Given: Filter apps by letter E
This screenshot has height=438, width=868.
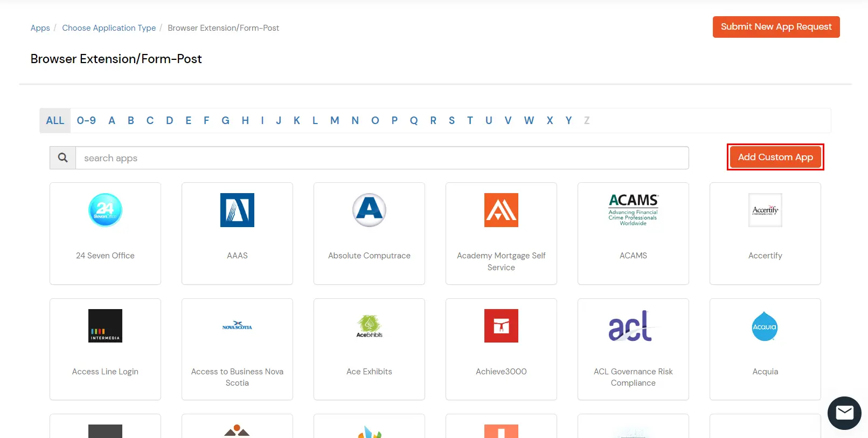Looking at the screenshot, I should click(x=189, y=120).
